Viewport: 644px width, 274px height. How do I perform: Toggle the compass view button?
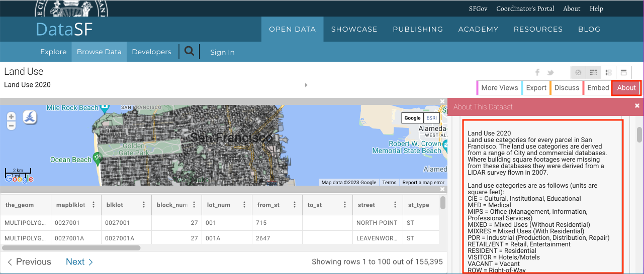tap(578, 73)
